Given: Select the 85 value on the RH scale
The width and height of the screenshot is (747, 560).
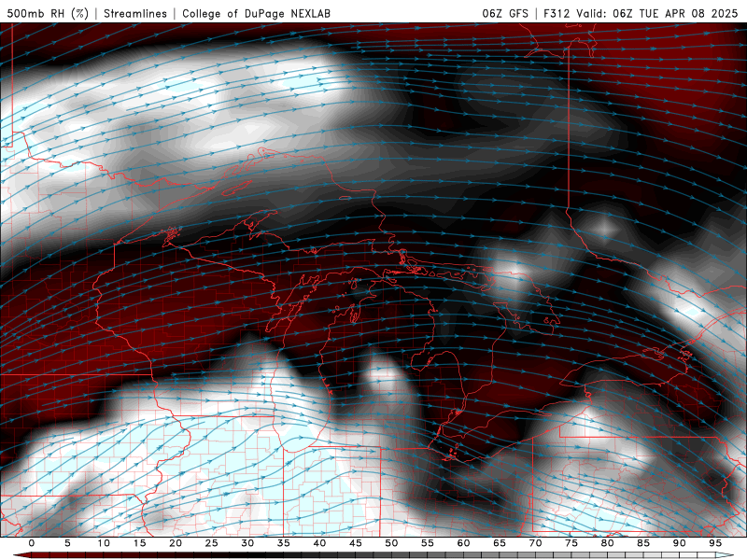Looking at the screenshot, I should [x=643, y=543].
